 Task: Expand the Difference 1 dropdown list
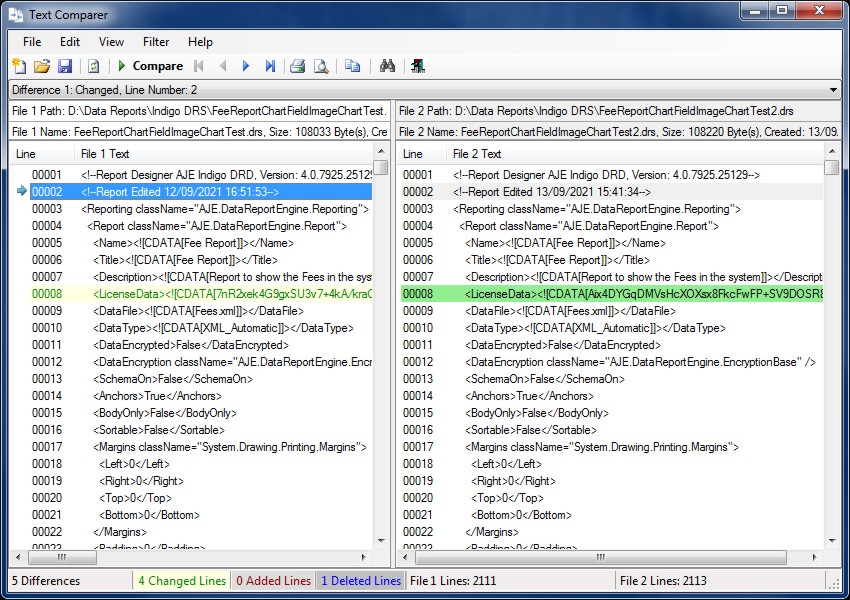pos(834,90)
